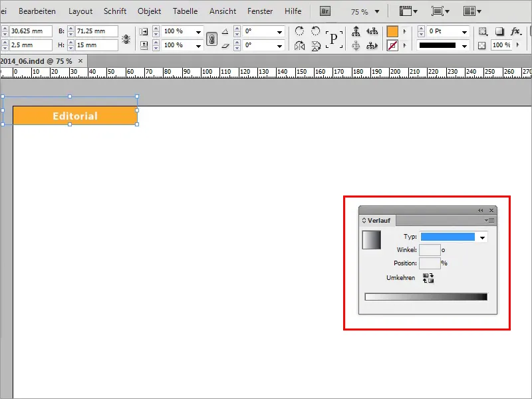Click the Flip vertical icon
The image size is (532, 399).
[316, 45]
